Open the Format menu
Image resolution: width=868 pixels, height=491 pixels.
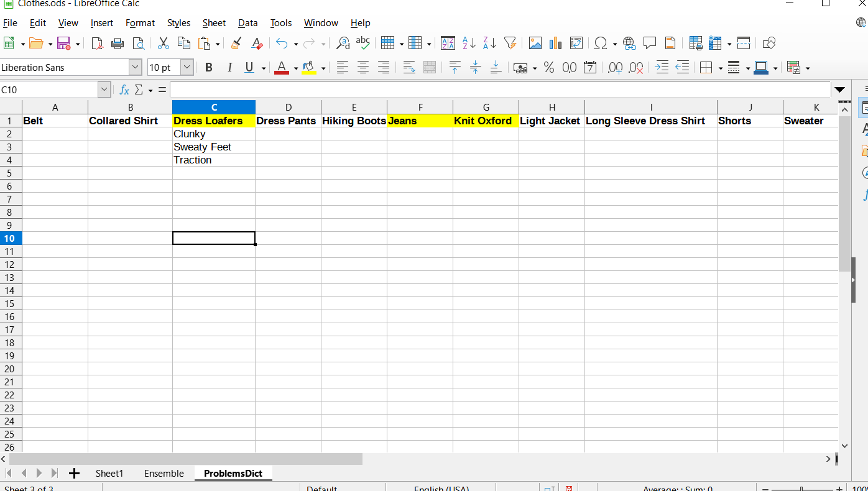point(140,23)
